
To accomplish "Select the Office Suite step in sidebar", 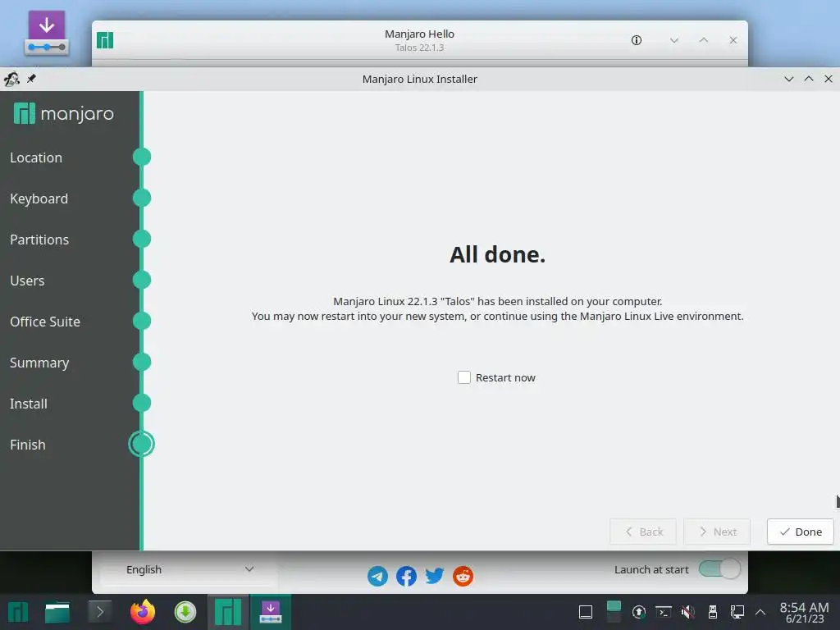I will [45, 322].
